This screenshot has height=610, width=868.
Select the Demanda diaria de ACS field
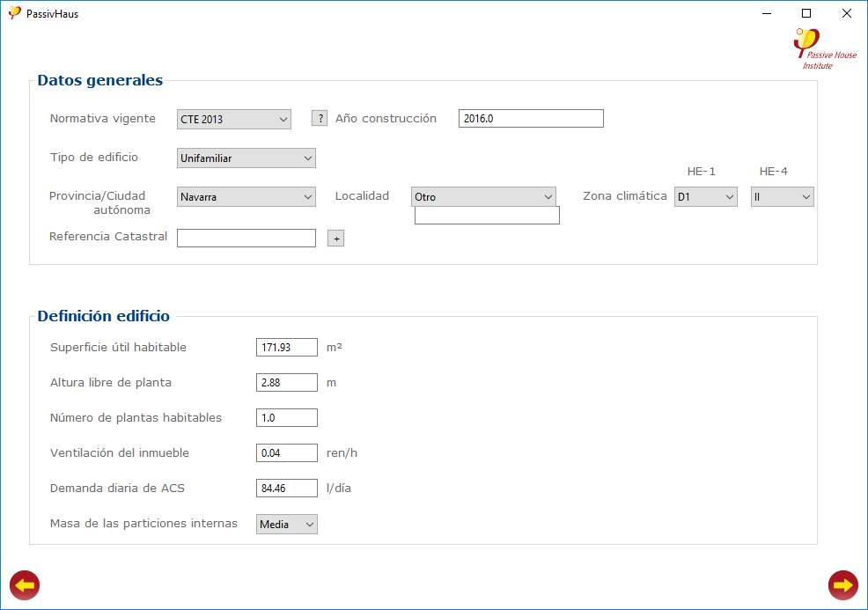point(286,489)
